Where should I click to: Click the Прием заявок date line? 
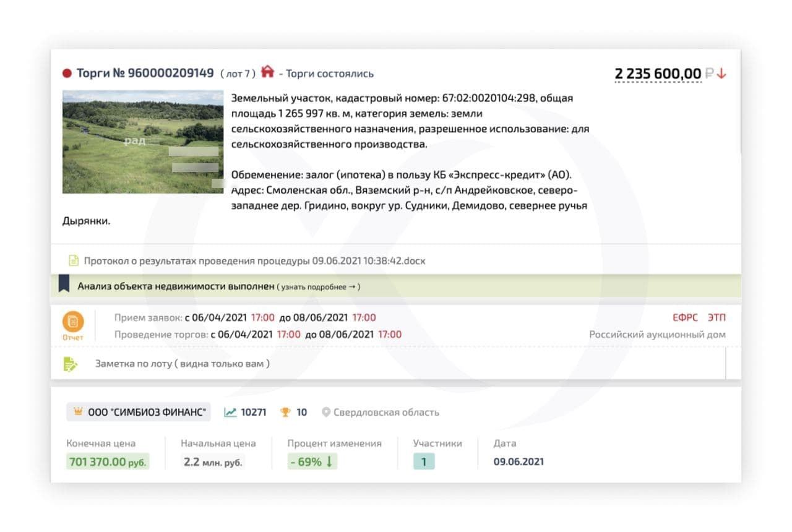pyautogui.click(x=245, y=318)
